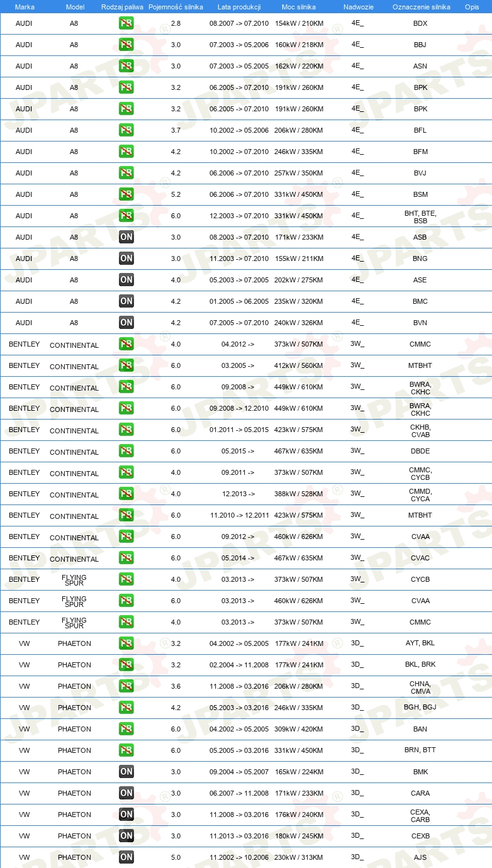Click the ON diesel icon in the ASB row

(x=126, y=237)
